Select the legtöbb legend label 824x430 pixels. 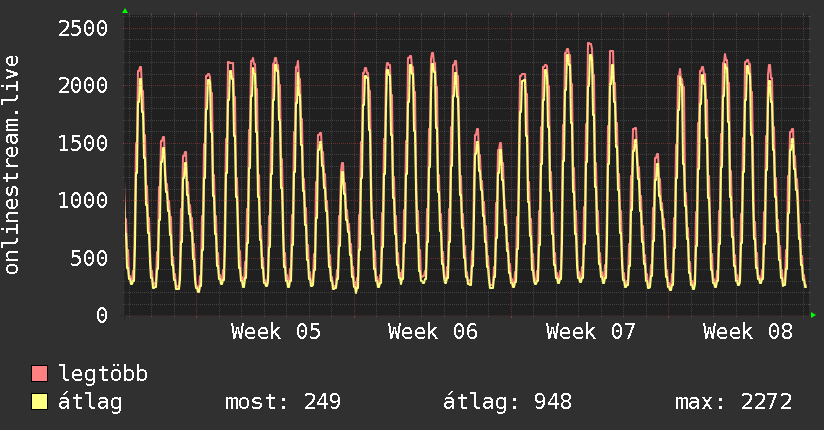(103, 374)
